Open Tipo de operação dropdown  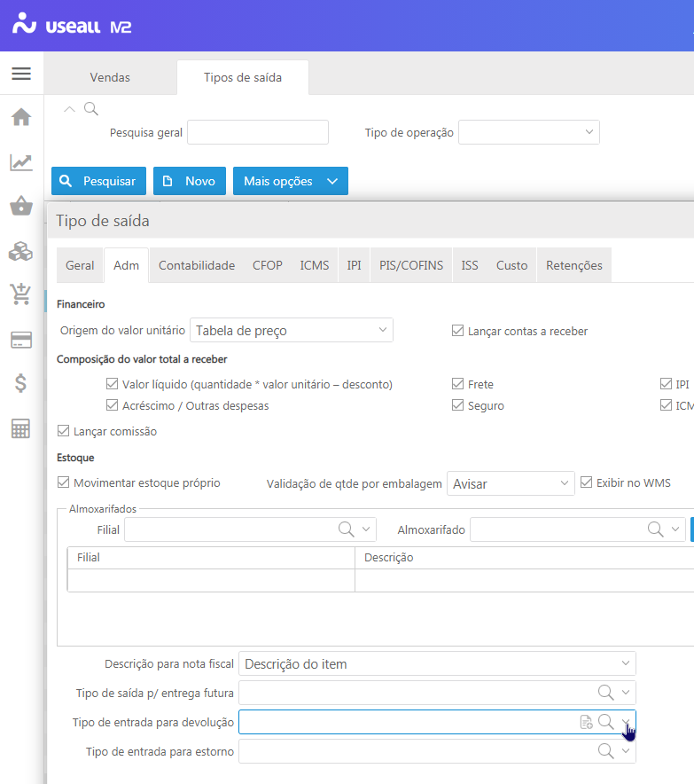tap(528, 132)
